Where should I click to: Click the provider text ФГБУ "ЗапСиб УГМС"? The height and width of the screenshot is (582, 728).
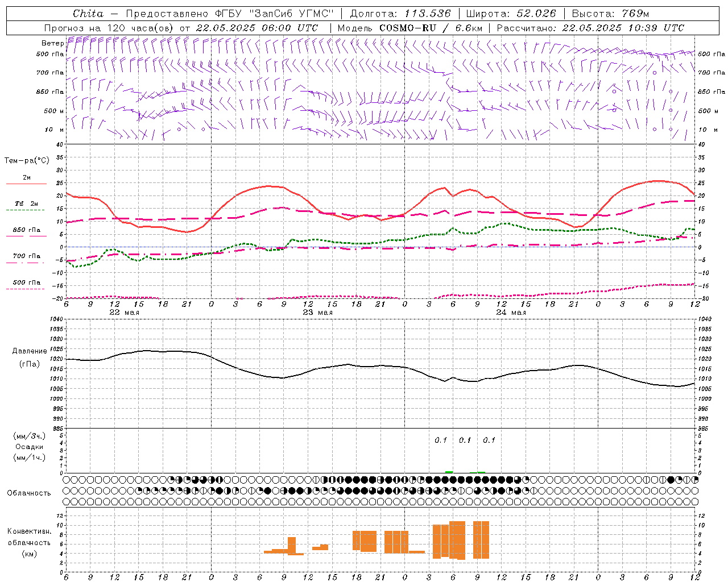click(x=274, y=14)
